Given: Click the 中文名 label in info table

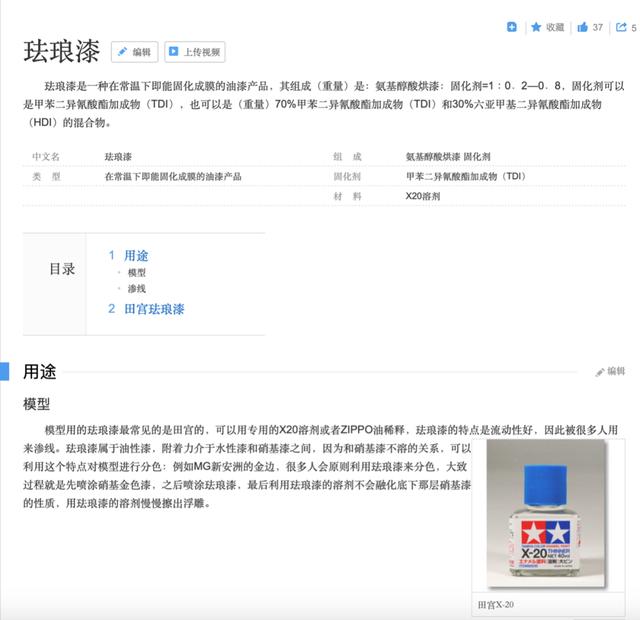Looking at the screenshot, I should [46, 157].
